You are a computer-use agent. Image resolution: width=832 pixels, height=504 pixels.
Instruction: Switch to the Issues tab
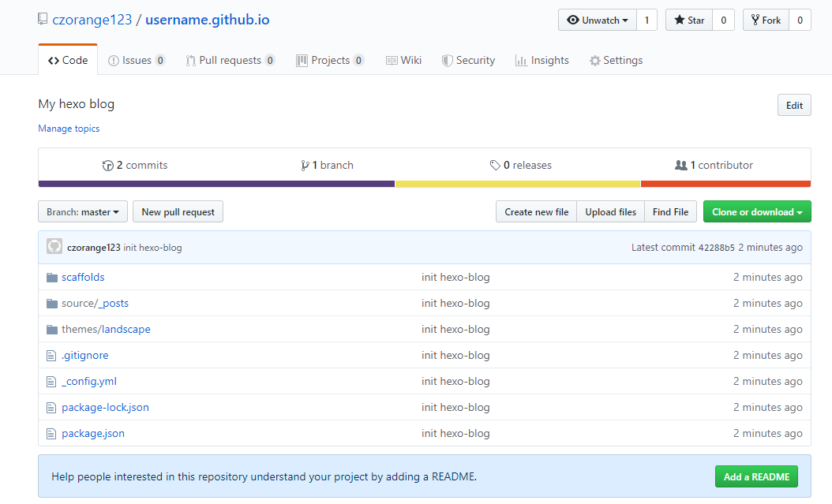136,60
